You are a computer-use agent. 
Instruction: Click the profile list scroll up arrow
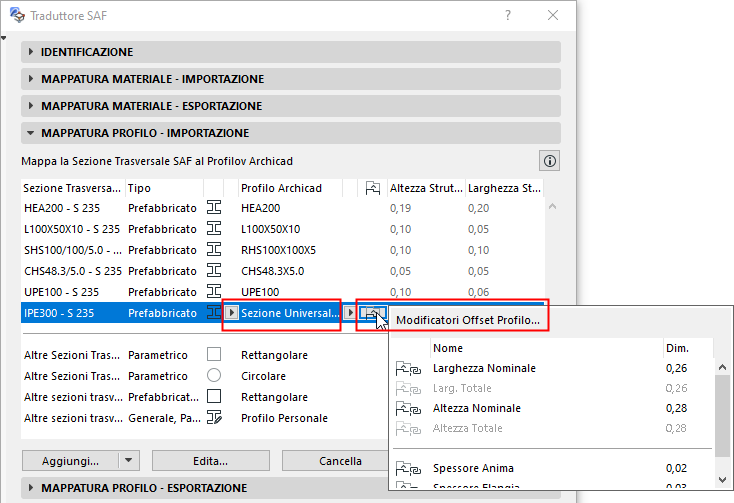[552, 206]
